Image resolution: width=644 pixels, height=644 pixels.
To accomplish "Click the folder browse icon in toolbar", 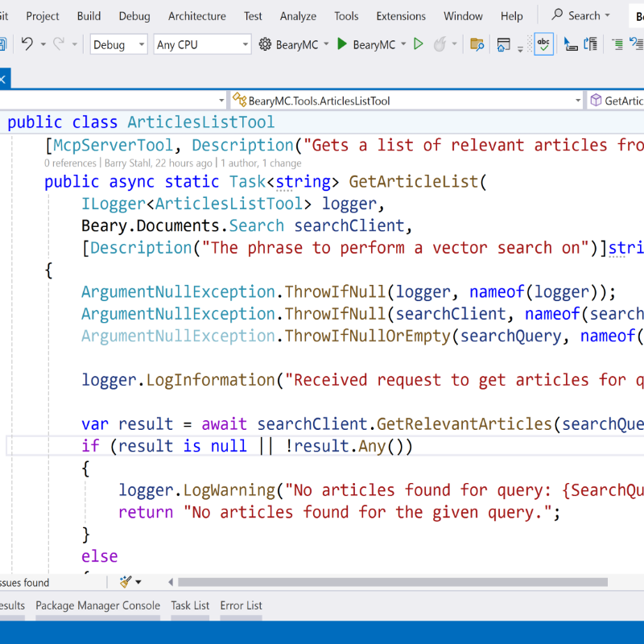I will pos(477,45).
